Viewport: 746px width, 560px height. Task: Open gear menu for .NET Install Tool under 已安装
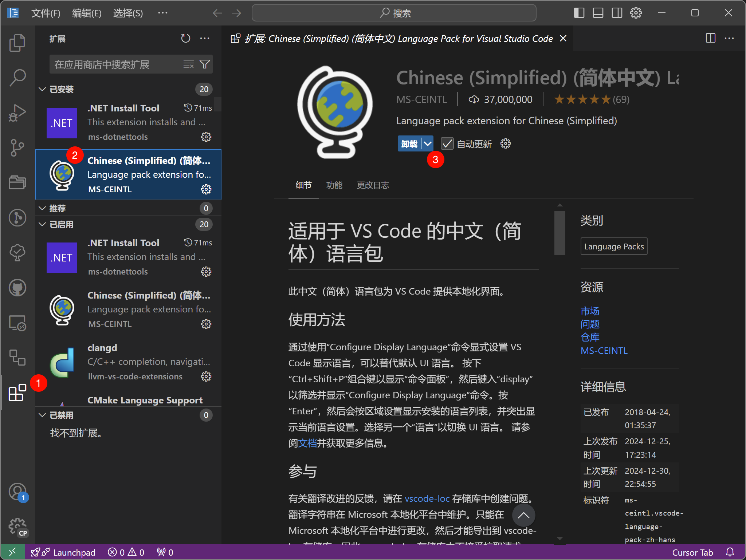pos(206,137)
